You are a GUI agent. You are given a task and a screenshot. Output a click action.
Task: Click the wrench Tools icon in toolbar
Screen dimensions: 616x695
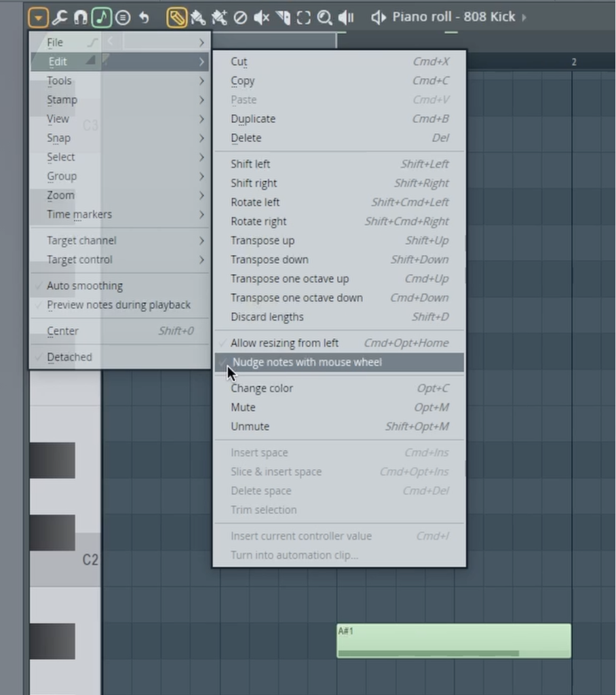(x=60, y=17)
